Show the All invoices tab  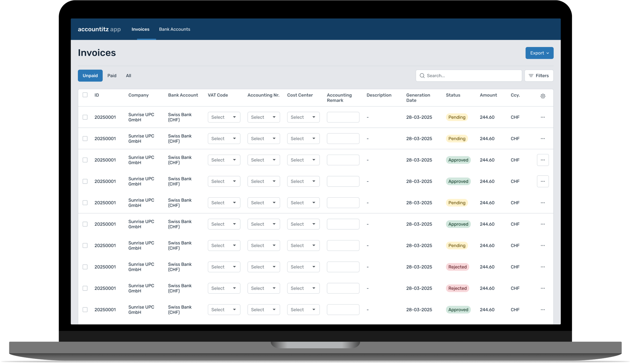tap(129, 76)
